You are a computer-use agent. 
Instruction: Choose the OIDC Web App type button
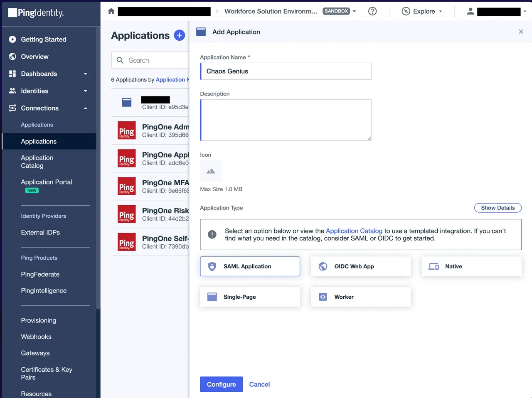361,266
